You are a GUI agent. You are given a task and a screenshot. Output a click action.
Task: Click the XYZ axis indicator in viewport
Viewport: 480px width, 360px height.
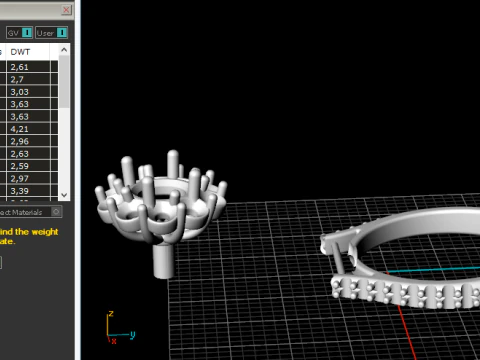[x=121, y=327]
